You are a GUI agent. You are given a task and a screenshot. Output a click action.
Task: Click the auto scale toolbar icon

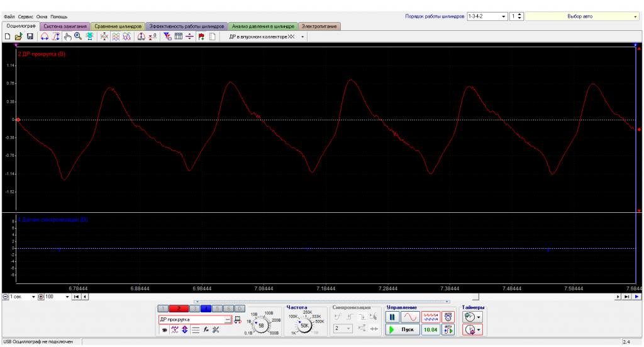142,37
